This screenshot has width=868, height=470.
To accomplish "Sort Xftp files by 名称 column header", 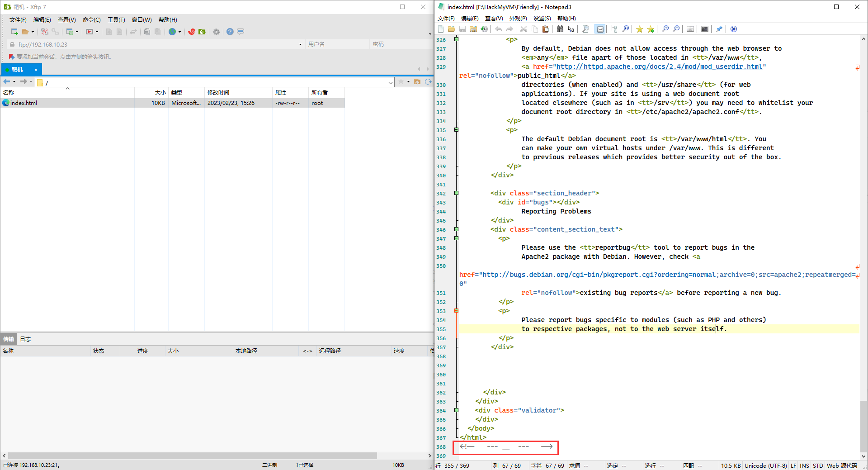I will pyautogui.click(x=67, y=93).
